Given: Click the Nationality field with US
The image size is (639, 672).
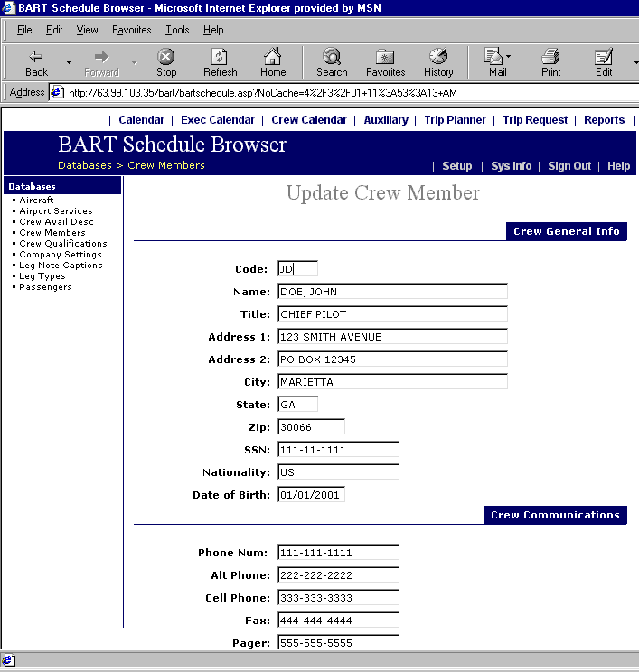Looking at the screenshot, I should tap(338, 472).
